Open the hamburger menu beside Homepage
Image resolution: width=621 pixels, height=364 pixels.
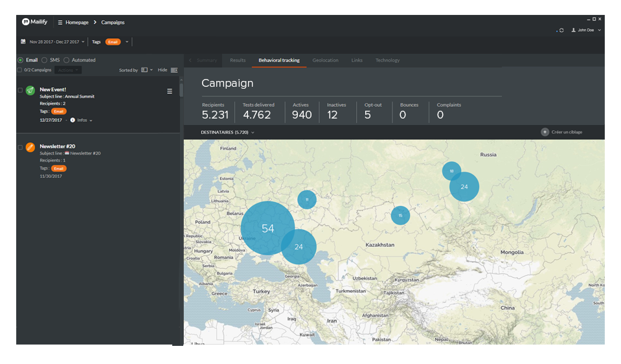pyautogui.click(x=60, y=23)
